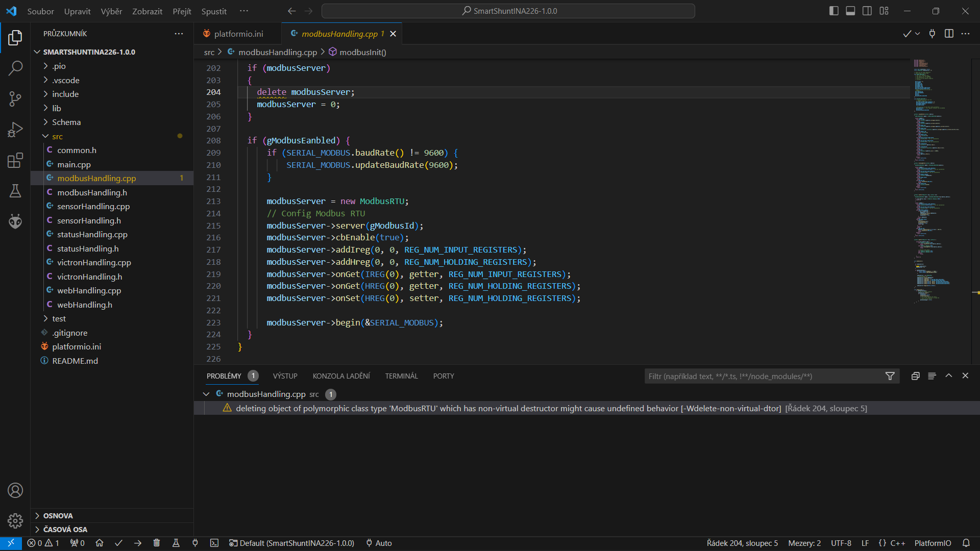Click PlatformIO Clean trash icon

pyautogui.click(x=157, y=543)
